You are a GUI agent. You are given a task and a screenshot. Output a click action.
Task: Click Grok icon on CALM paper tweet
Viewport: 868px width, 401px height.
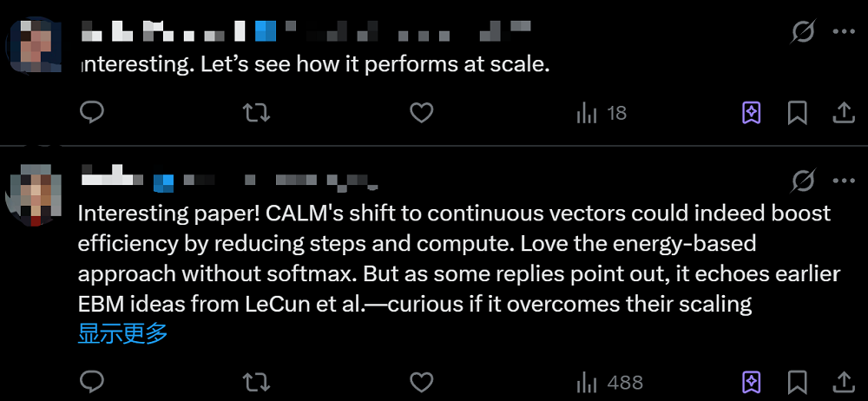coord(804,180)
